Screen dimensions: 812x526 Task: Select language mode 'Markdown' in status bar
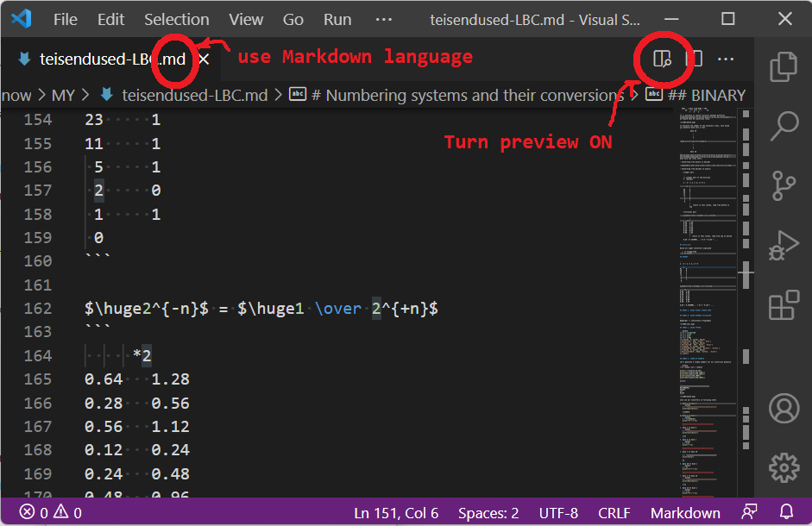tap(685, 513)
